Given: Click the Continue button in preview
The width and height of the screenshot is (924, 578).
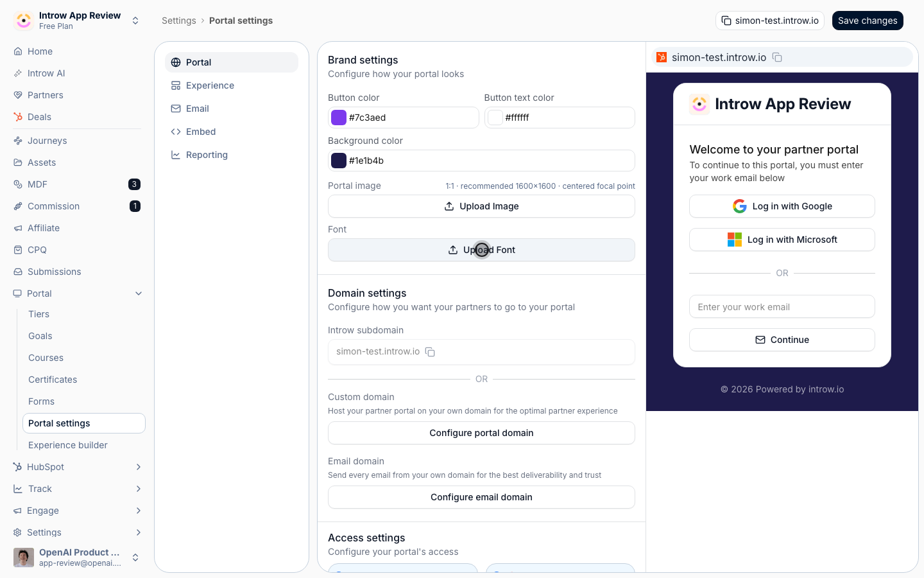Looking at the screenshot, I should [782, 340].
